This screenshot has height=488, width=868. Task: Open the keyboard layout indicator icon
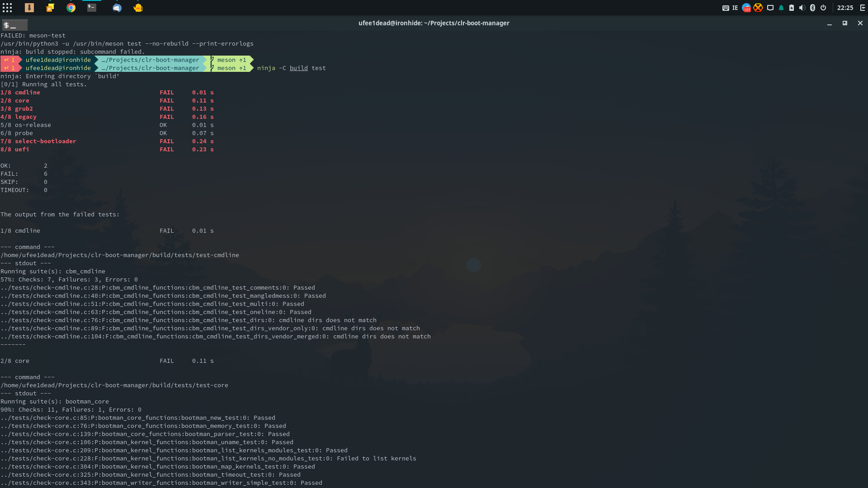click(726, 8)
